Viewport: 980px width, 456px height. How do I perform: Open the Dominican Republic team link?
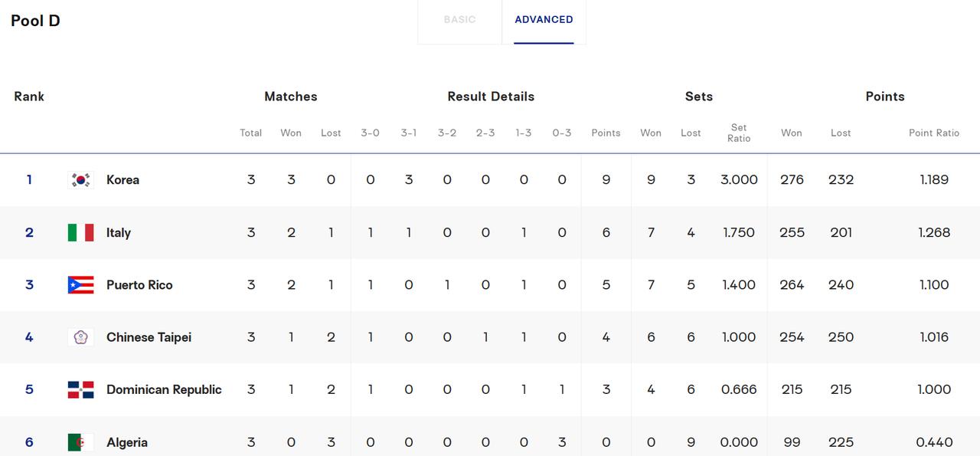point(164,389)
